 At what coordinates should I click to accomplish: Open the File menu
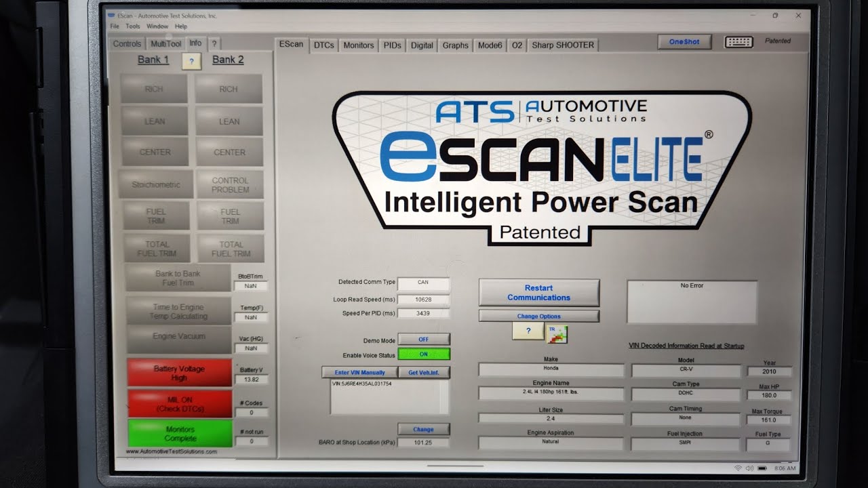tap(115, 26)
